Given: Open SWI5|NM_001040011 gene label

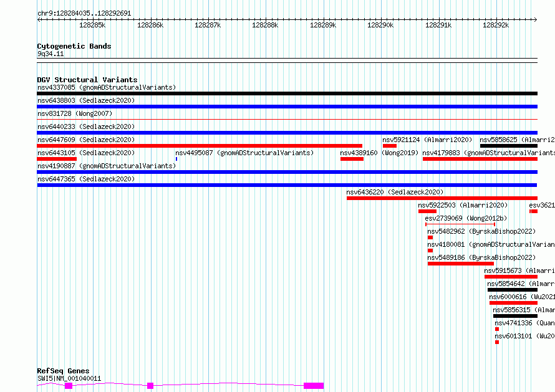Looking at the screenshot, I should click(69, 378).
